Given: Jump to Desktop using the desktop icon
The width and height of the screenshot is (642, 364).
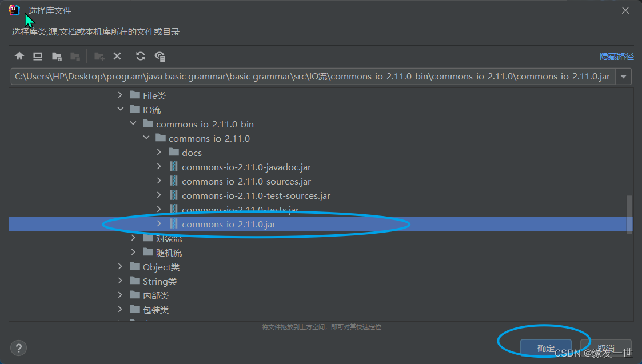Looking at the screenshot, I should [x=38, y=56].
